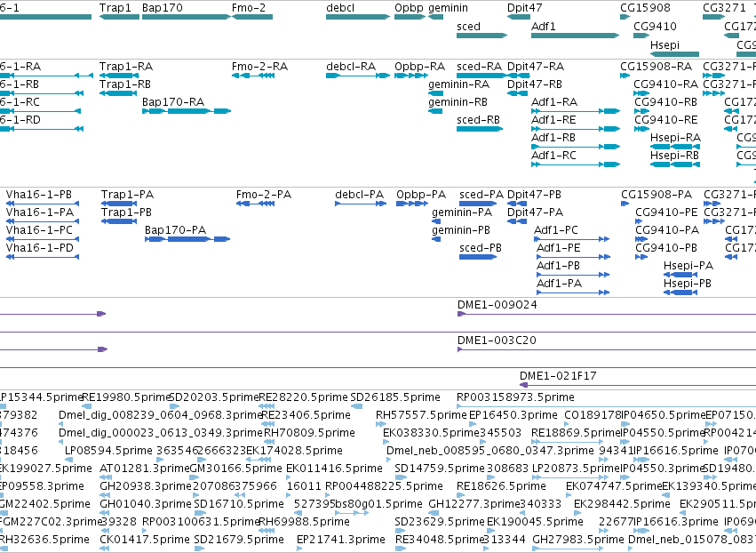Select the Bap170 gene label
This screenshot has height=553, width=756.
163,8
